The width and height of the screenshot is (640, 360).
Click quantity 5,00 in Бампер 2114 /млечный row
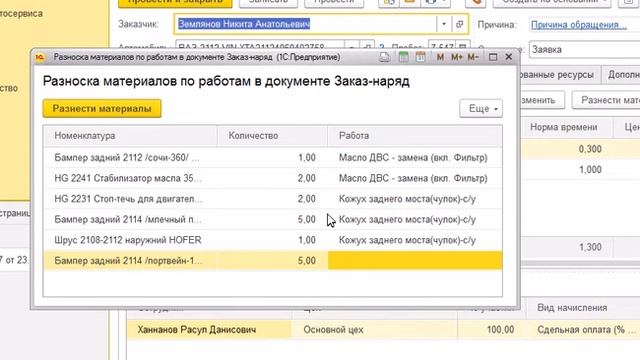tap(307, 220)
